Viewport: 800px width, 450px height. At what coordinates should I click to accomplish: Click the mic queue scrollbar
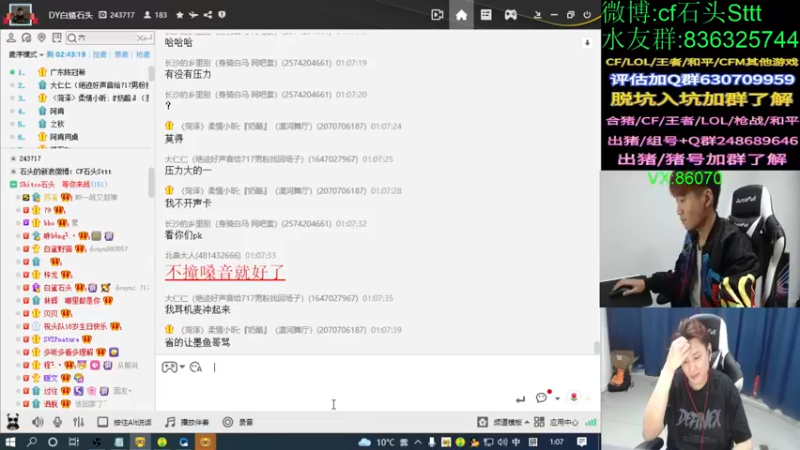click(152, 73)
